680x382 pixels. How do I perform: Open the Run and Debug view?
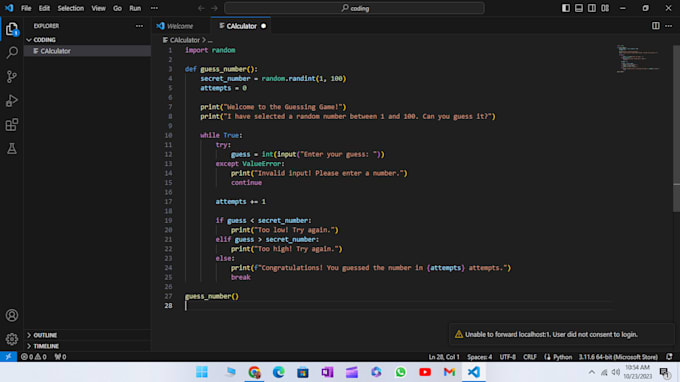pos(12,101)
